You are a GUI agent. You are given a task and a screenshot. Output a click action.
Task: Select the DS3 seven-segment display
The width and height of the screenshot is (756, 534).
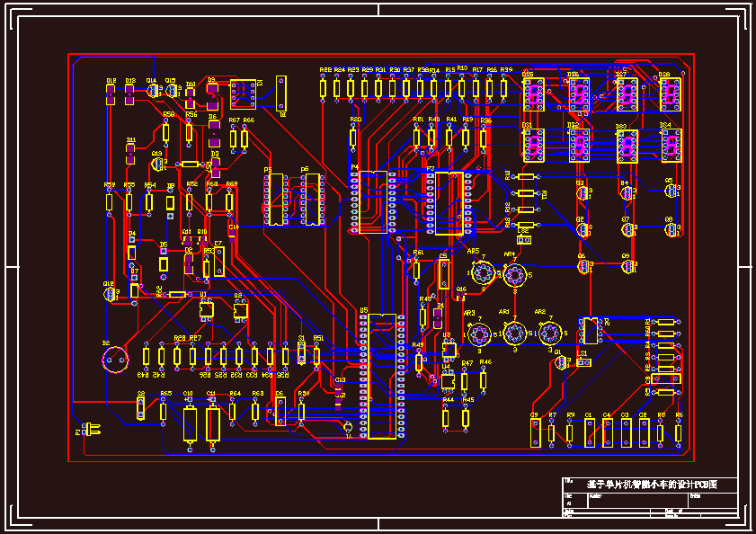point(627,147)
